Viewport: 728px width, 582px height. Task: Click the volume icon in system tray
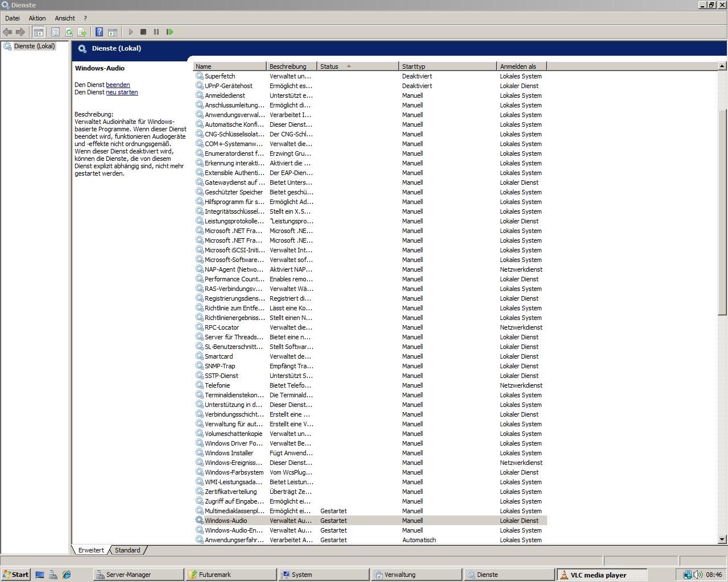point(698,575)
